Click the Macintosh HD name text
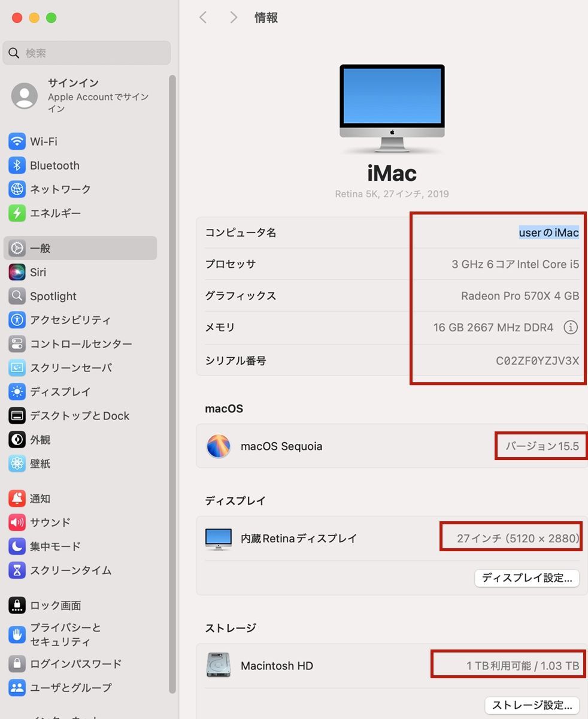The height and width of the screenshot is (719, 588). 277,666
